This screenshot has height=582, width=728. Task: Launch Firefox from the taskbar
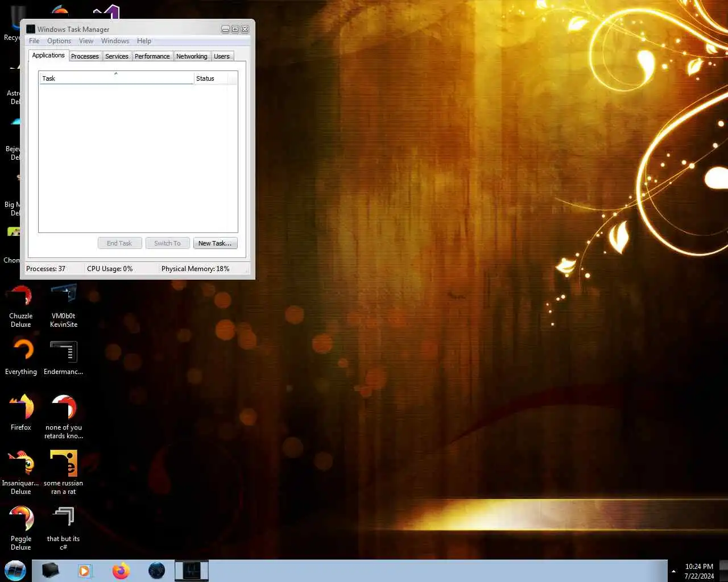[x=121, y=571]
